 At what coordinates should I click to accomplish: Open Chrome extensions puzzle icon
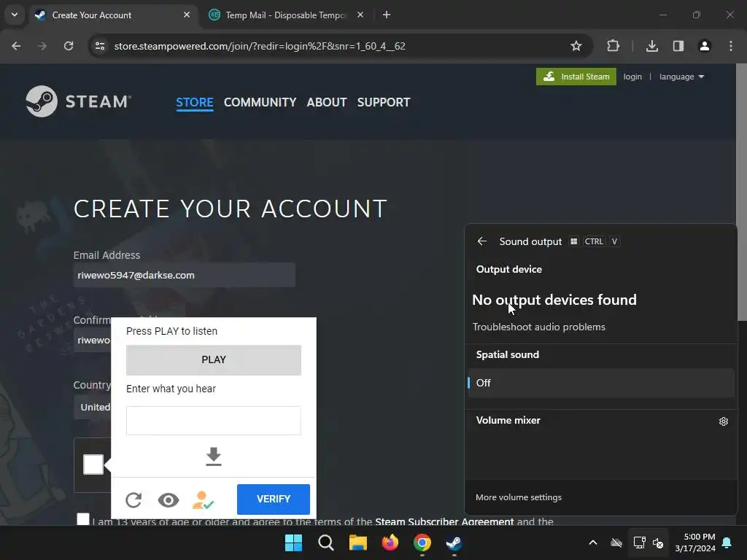click(613, 46)
